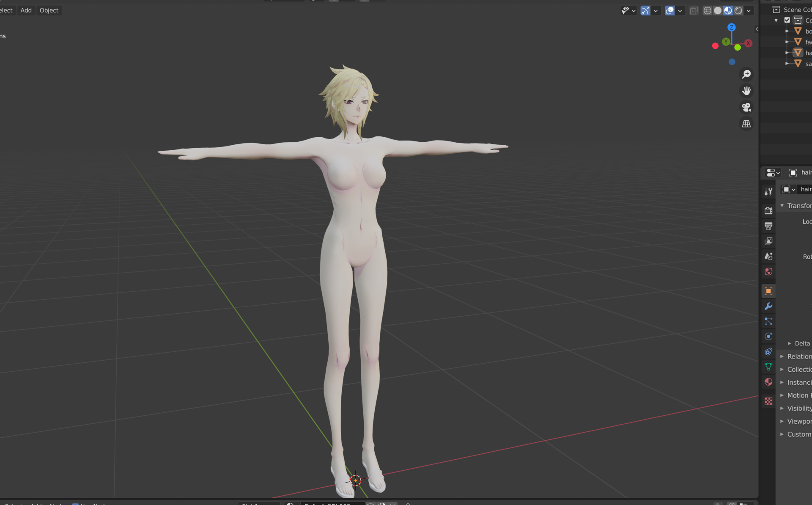The height and width of the screenshot is (505, 812).
Task: Expand visibility options dropdown arrow
Action: click(x=634, y=11)
